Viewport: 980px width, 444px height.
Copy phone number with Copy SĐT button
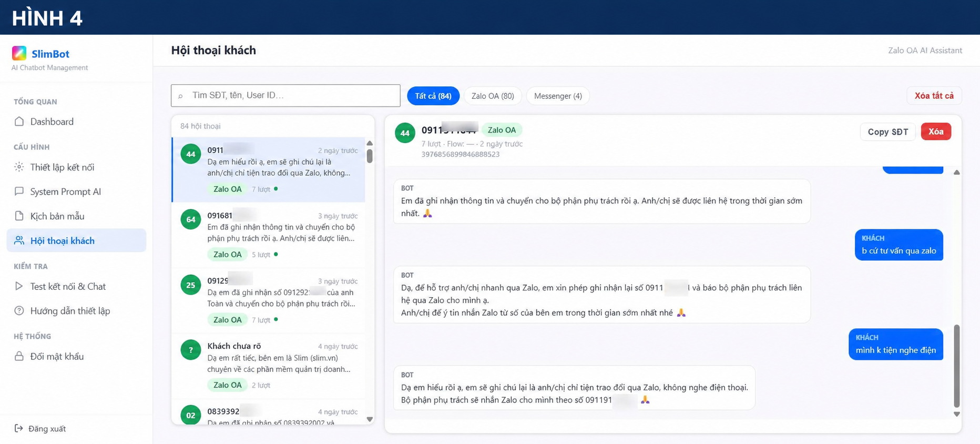(888, 132)
